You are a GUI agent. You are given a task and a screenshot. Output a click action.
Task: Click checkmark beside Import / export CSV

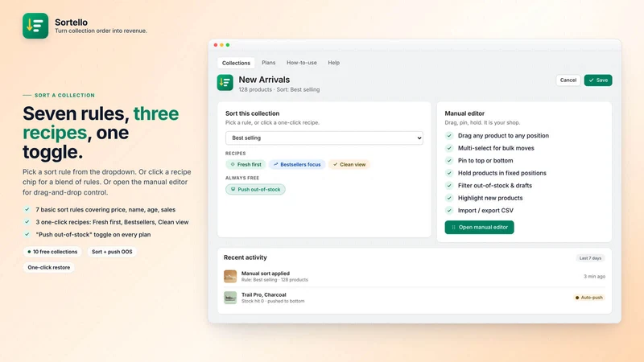(x=449, y=210)
